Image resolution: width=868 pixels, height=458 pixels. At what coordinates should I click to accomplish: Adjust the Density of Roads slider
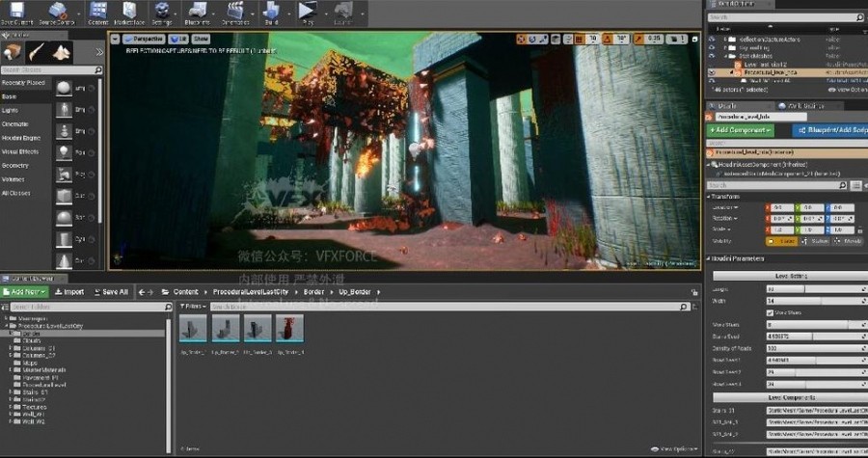817,348
